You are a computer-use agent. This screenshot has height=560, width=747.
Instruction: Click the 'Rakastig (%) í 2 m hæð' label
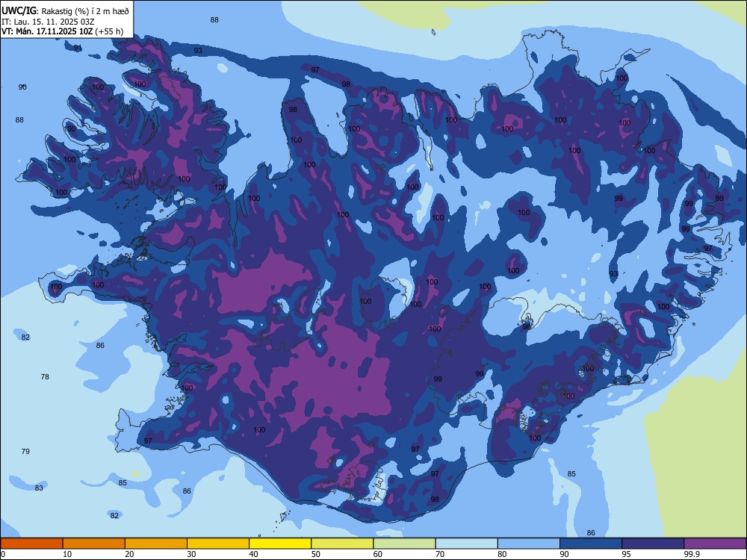[85, 11]
